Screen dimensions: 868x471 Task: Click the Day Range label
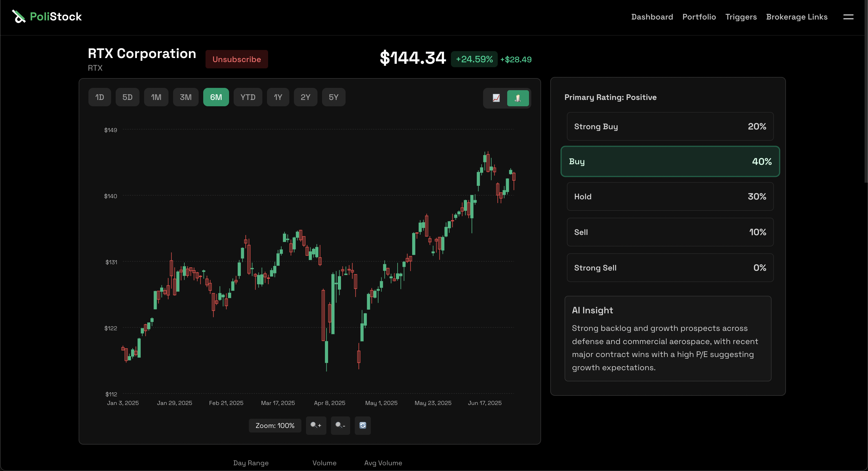click(251, 463)
